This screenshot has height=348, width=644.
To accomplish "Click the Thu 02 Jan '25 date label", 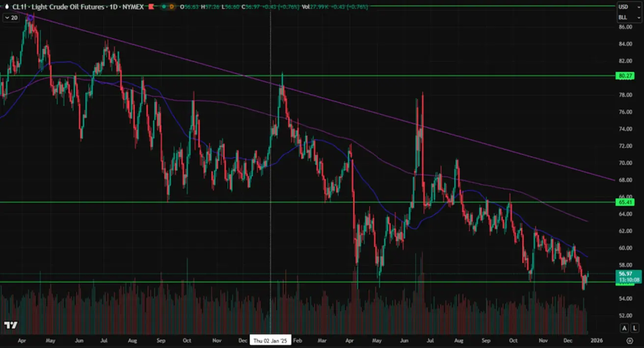I will [270, 340].
